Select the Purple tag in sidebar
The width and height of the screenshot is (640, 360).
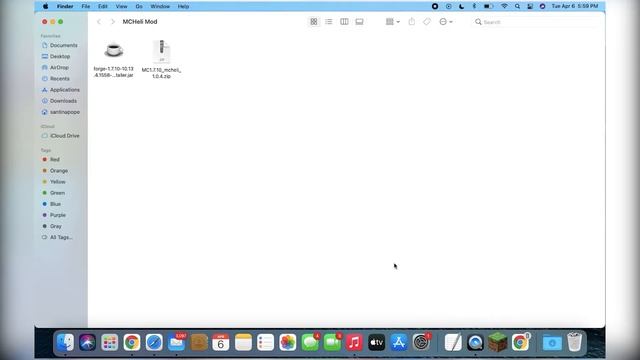pos(54,215)
